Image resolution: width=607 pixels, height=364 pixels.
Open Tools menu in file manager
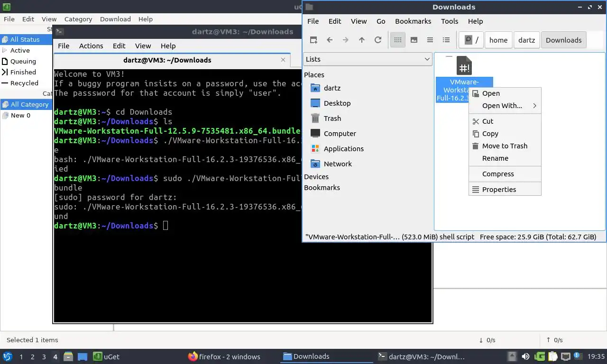click(x=450, y=21)
